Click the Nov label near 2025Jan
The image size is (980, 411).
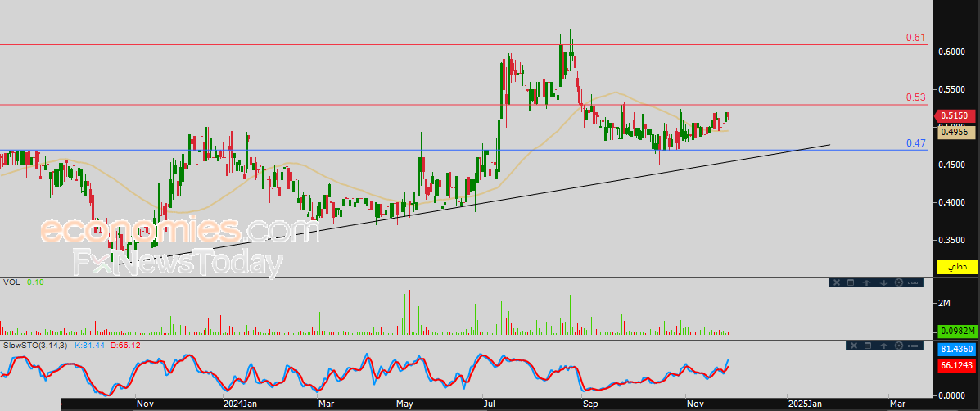[x=694, y=404]
